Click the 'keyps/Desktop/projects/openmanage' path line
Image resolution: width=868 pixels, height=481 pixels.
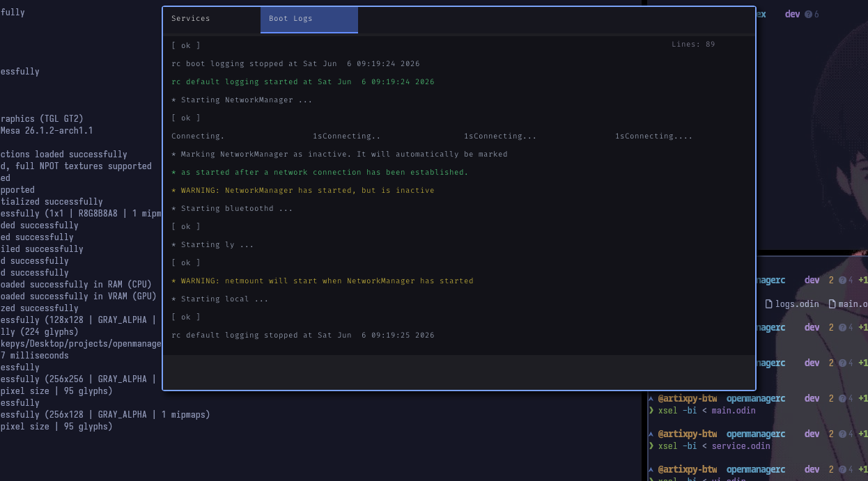coord(81,344)
